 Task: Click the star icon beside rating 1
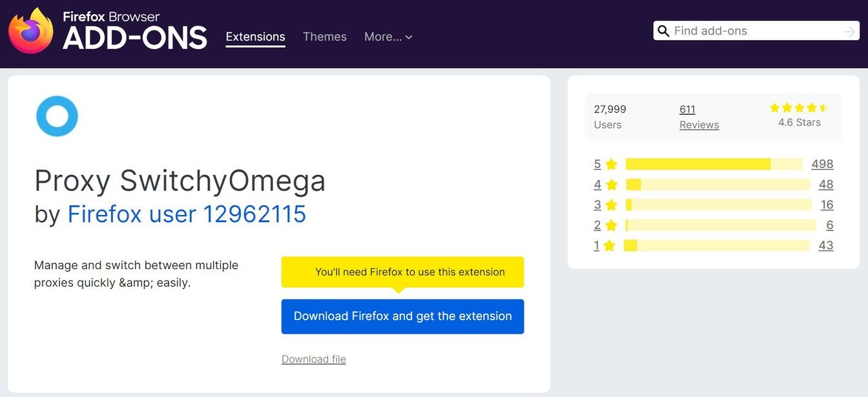pyautogui.click(x=609, y=246)
